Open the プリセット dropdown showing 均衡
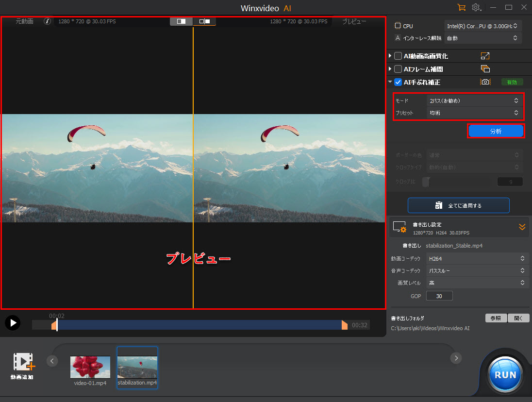 click(x=473, y=113)
